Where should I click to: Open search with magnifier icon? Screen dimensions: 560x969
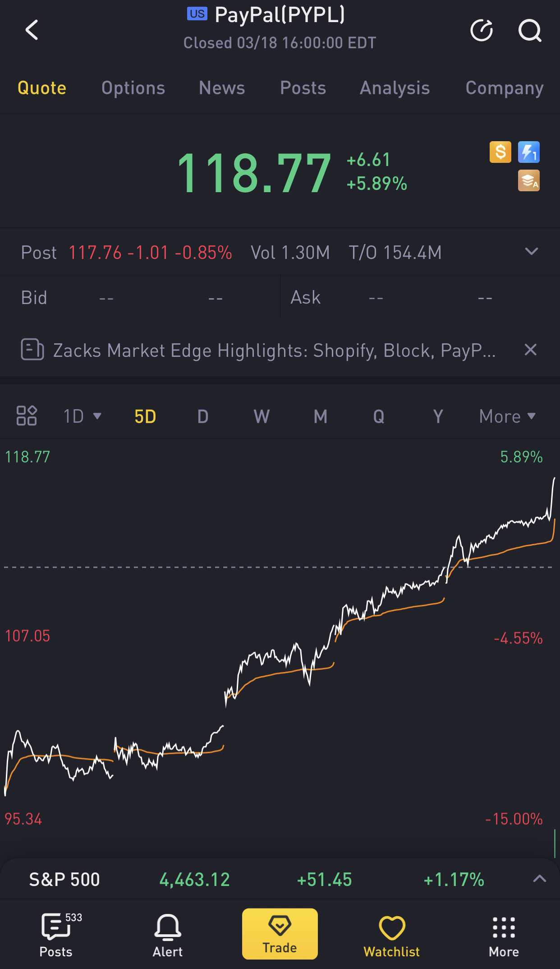[x=529, y=30]
